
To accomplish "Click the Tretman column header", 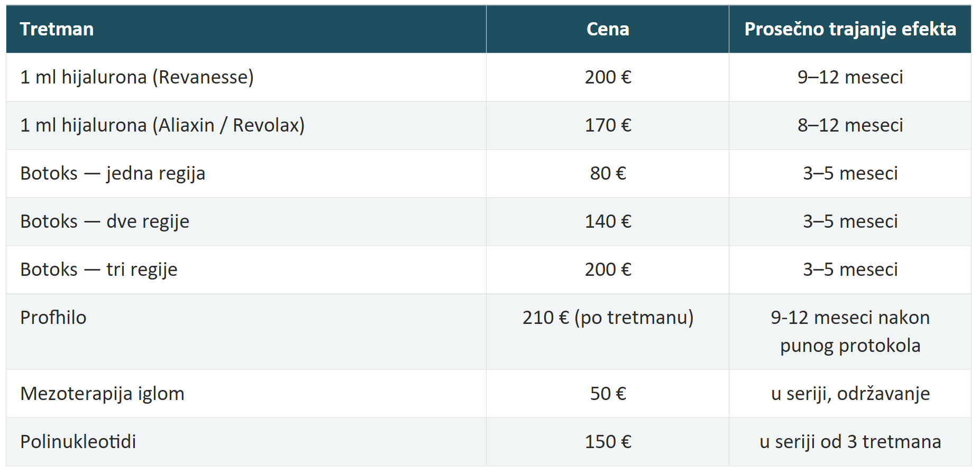I will coord(246,29).
